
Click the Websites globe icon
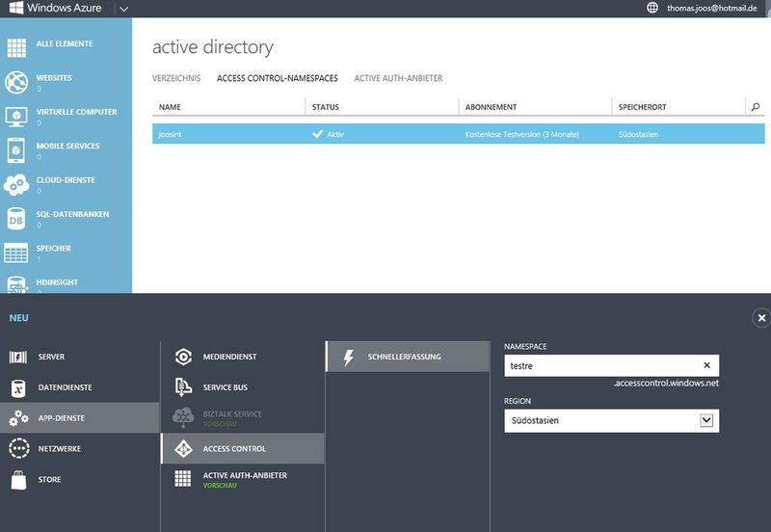[16, 82]
